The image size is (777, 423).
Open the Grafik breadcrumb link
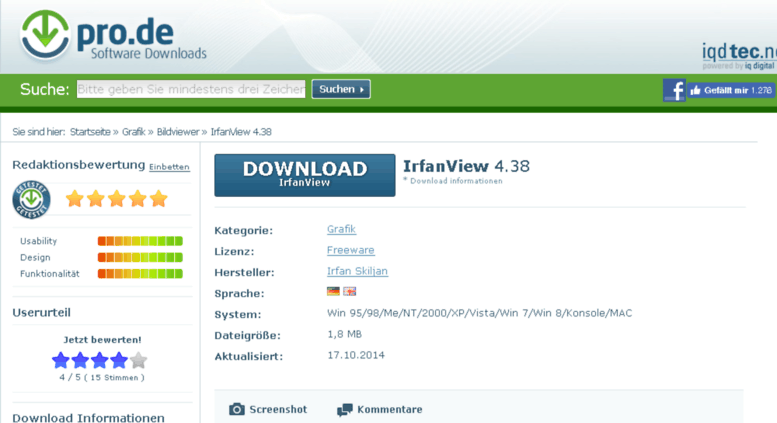point(133,132)
